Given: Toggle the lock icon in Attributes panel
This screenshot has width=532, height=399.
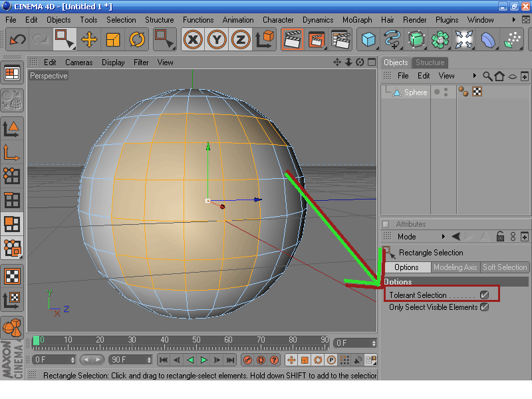Looking at the screenshot, I should pyautogui.click(x=500, y=237).
